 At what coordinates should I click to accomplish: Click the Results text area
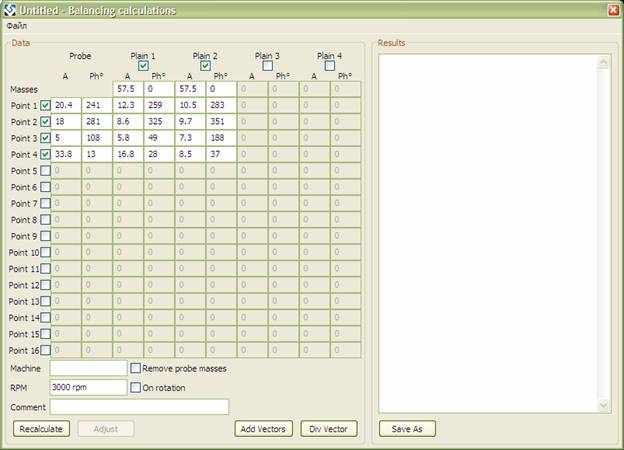coord(488,233)
